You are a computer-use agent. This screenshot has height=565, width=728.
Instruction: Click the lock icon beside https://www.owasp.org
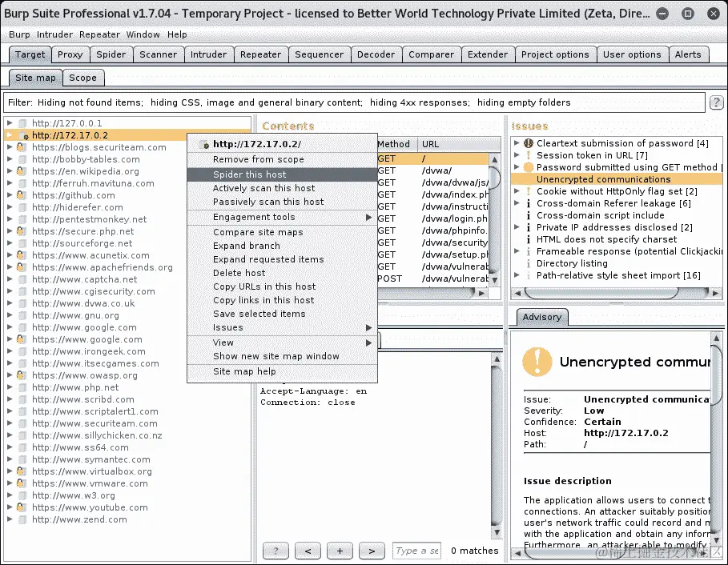click(x=22, y=375)
